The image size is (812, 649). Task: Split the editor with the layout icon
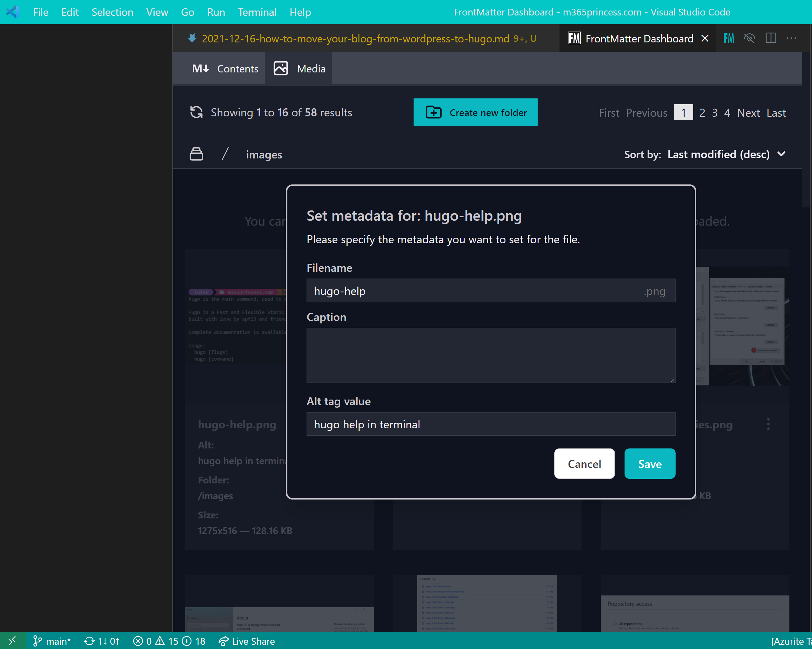[x=771, y=38]
